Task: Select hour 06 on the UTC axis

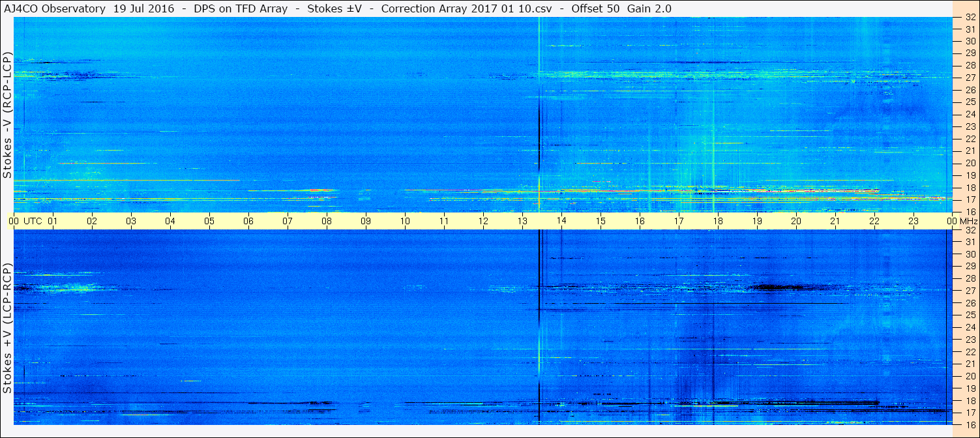Action: (x=248, y=221)
